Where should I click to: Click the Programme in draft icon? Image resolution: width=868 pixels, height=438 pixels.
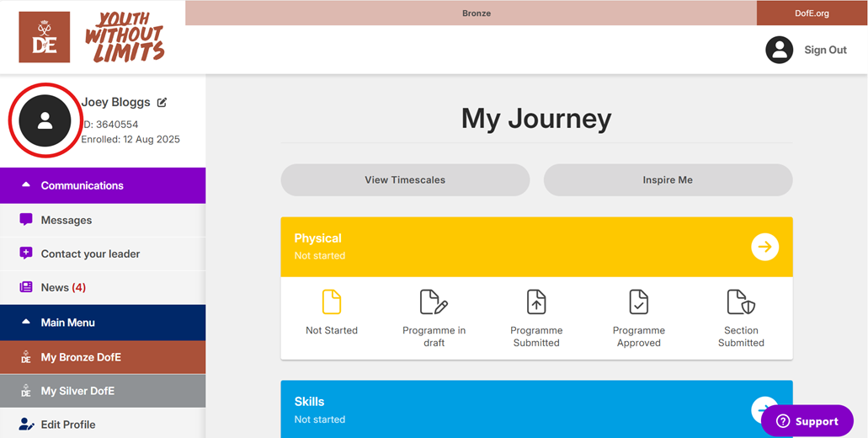(434, 302)
